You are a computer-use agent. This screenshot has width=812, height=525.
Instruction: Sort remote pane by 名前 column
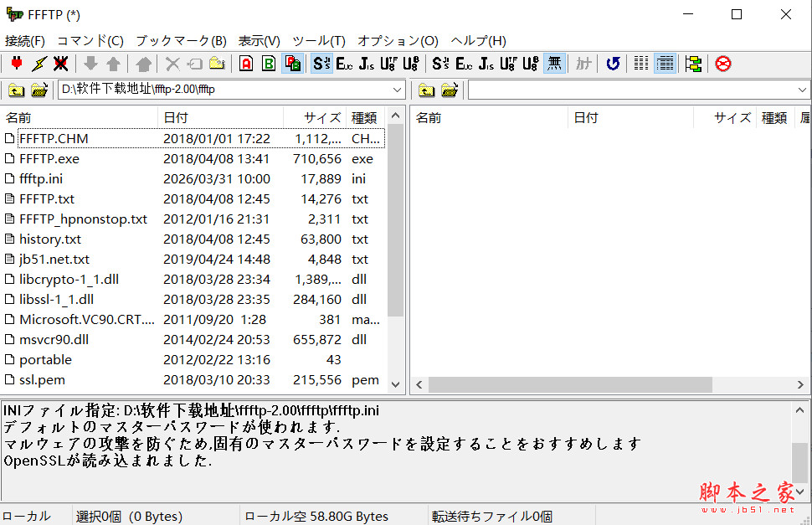point(490,117)
